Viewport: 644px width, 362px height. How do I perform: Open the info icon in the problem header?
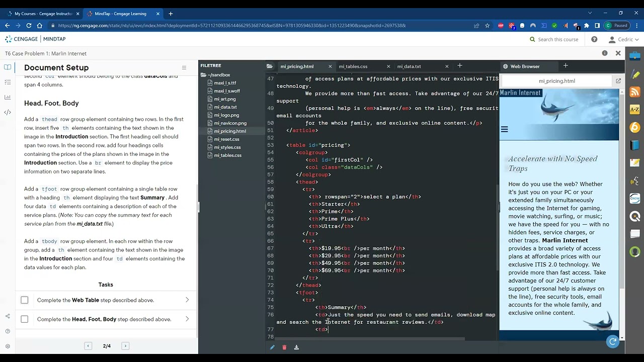(x=605, y=53)
